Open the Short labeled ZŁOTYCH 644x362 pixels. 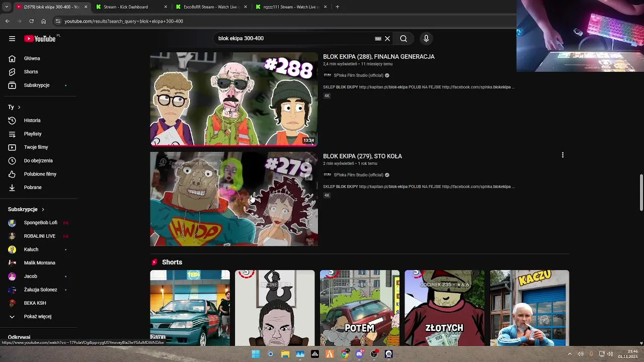pos(445,308)
